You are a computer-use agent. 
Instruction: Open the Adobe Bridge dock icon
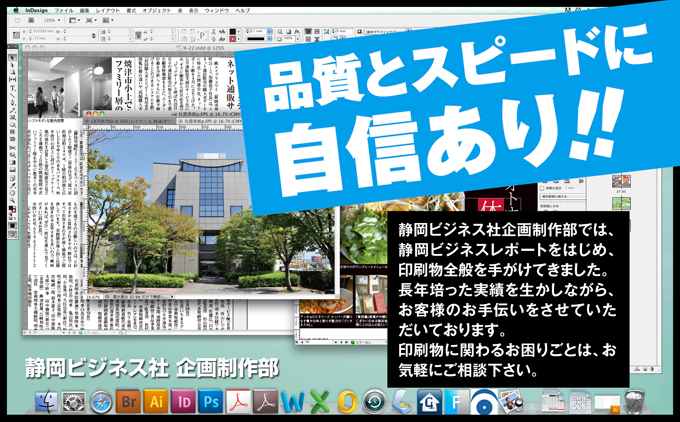(129, 402)
